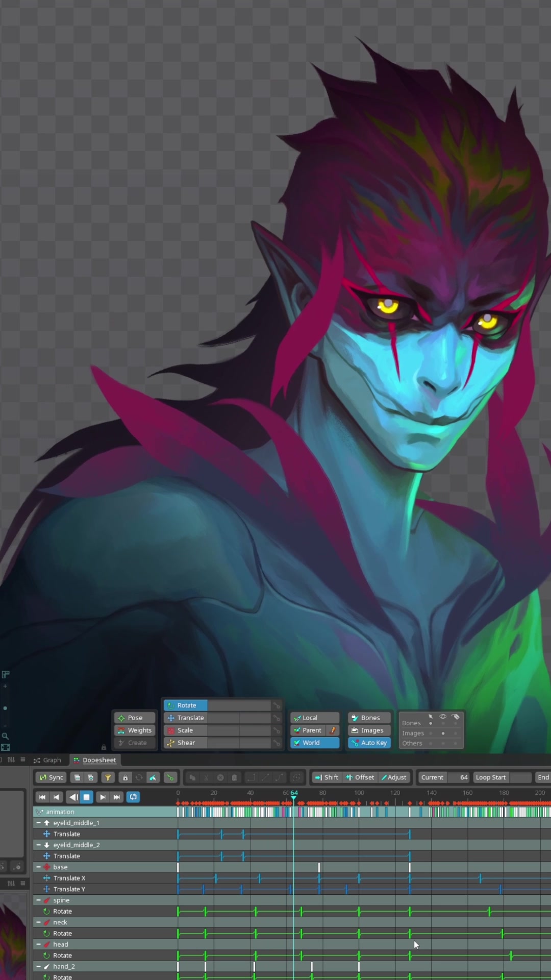This screenshot has width=551, height=980.
Task: Toggle Bones compensation
Action: [369, 718]
